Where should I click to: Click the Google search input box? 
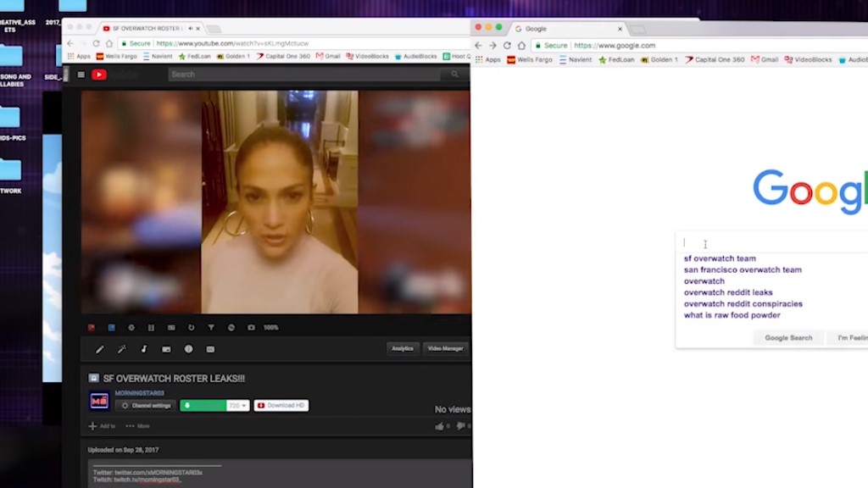click(773, 243)
